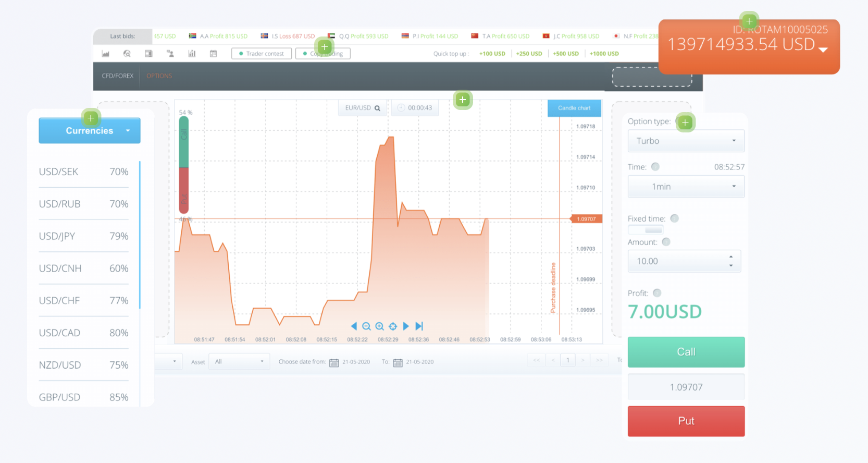The image size is (868, 463).
Task: Jump to latest chart data skip-end icon
Action: [419, 326]
